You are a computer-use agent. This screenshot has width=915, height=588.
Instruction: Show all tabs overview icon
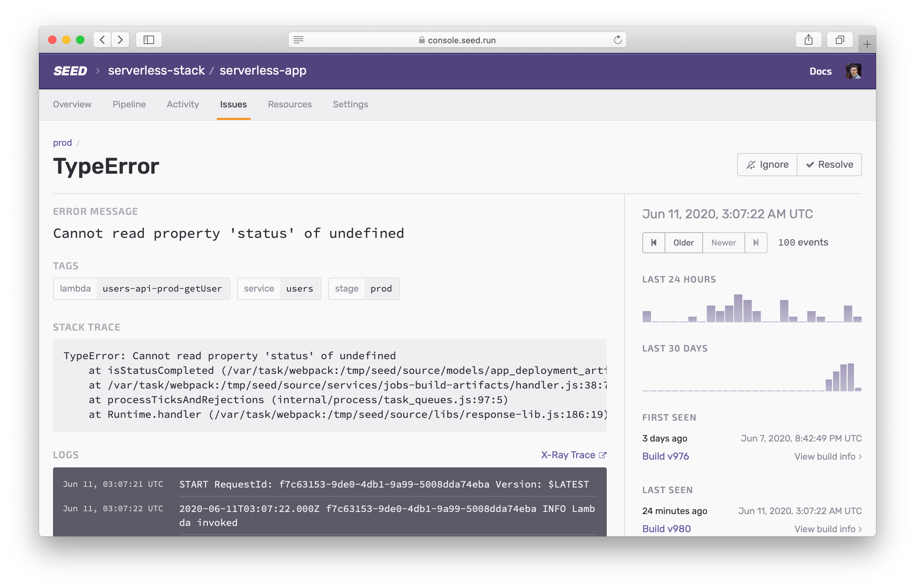(839, 40)
